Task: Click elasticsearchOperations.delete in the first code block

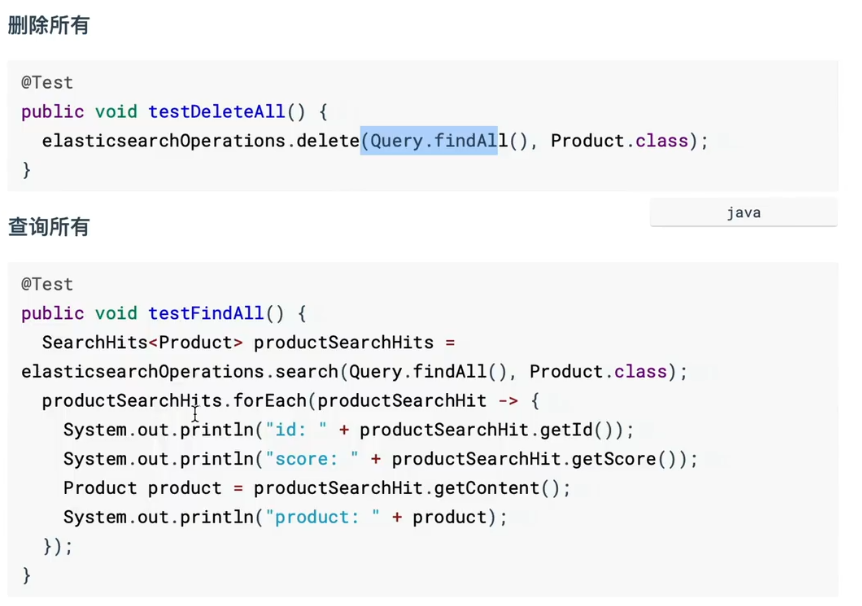Action: (200, 141)
